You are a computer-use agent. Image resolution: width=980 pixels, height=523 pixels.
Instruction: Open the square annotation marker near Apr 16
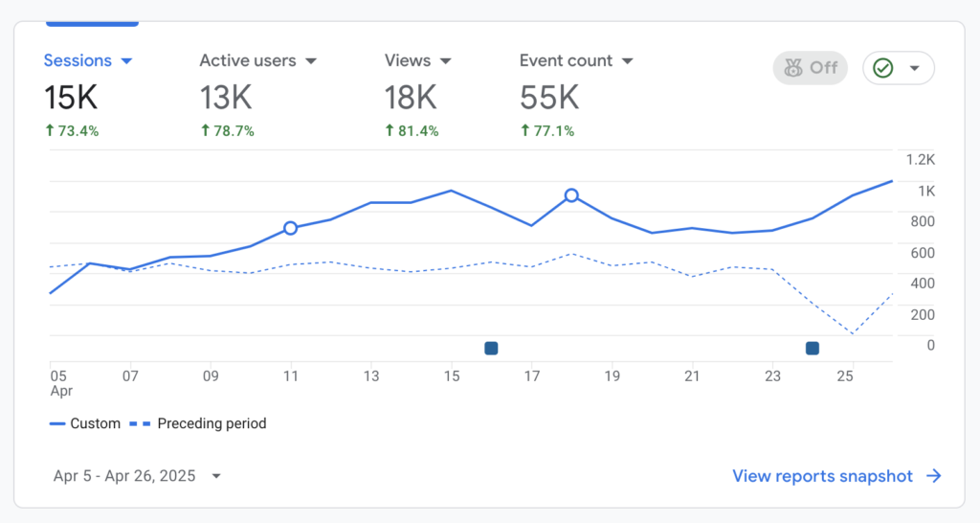[x=491, y=349]
